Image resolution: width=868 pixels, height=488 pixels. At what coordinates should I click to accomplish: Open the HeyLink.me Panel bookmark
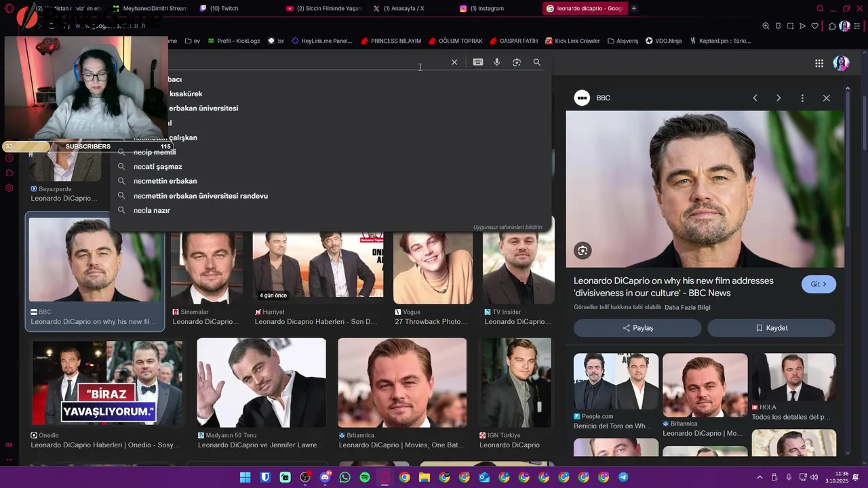(322, 41)
